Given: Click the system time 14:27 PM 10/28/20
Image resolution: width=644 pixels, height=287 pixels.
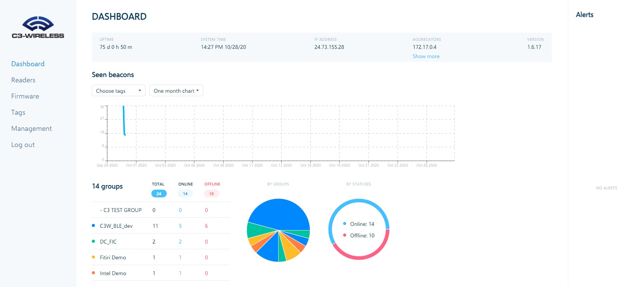Looking at the screenshot, I should click(x=223, y=47).
